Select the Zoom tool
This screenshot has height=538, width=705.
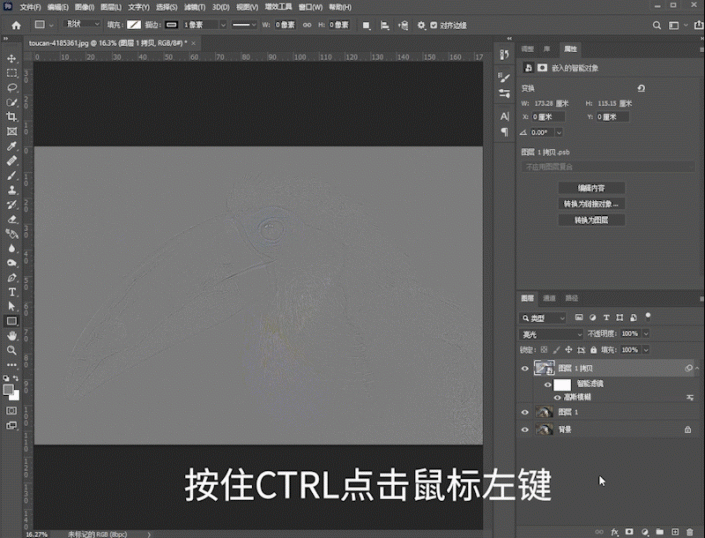12,350
